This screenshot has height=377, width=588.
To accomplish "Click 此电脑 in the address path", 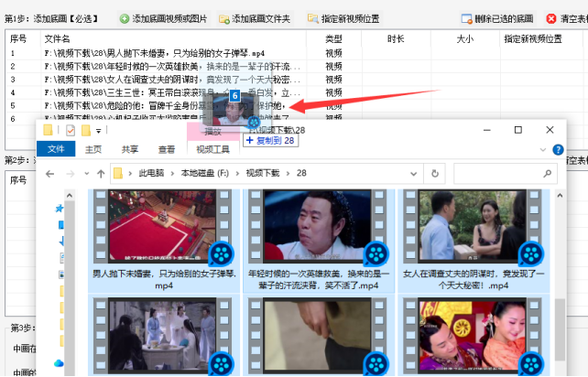I will coord(151,173).
